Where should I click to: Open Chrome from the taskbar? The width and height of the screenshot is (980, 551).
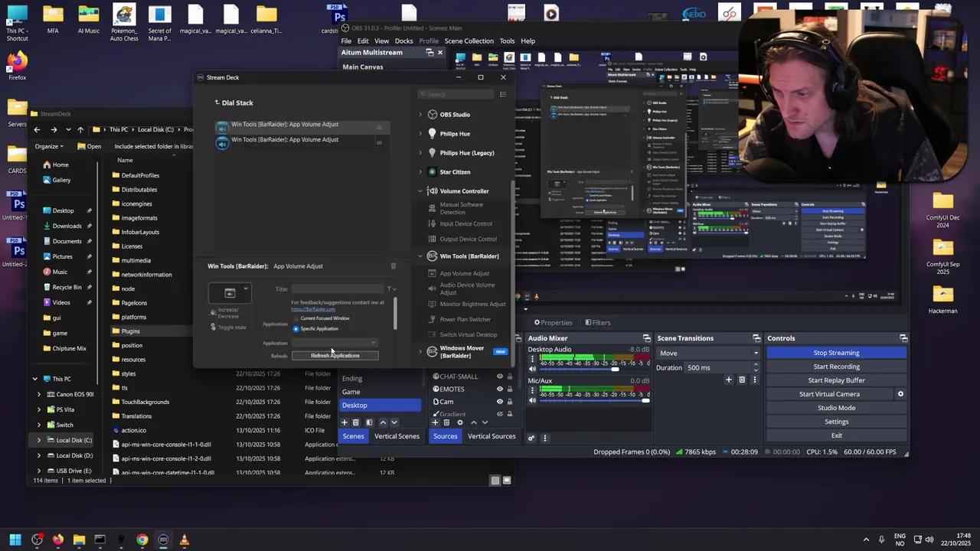[x=142, y=540]
